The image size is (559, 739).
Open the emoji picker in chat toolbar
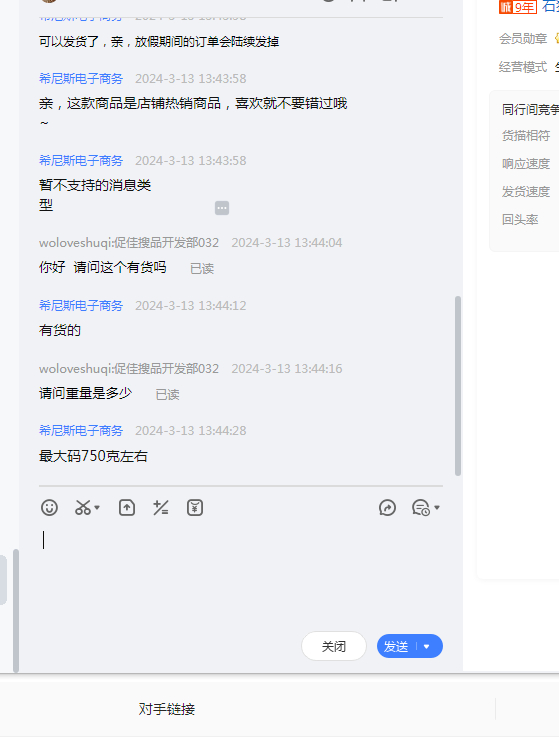tap(49, 508)
